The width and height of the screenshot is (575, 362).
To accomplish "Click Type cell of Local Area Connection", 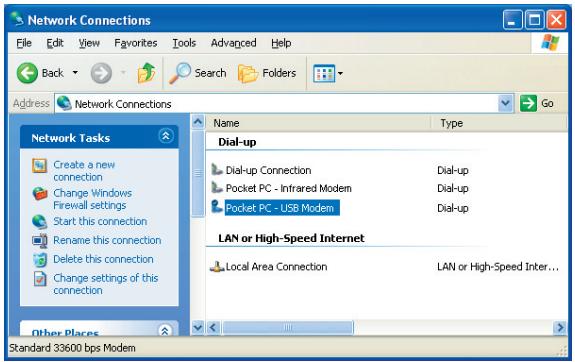I will click(x=498, y=267).
